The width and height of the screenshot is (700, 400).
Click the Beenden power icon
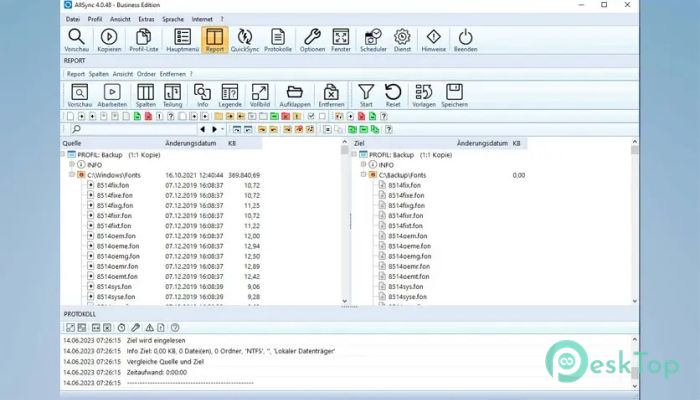[x=465, y=37]
